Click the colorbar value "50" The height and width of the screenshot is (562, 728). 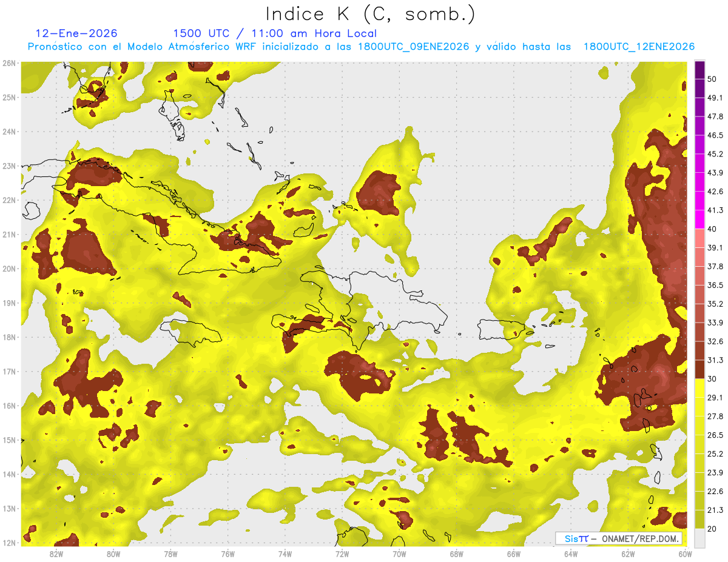pos(712,79)
